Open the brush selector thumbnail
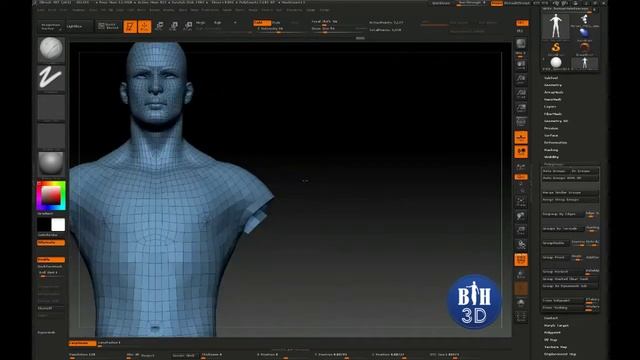 tap(51, 49)
